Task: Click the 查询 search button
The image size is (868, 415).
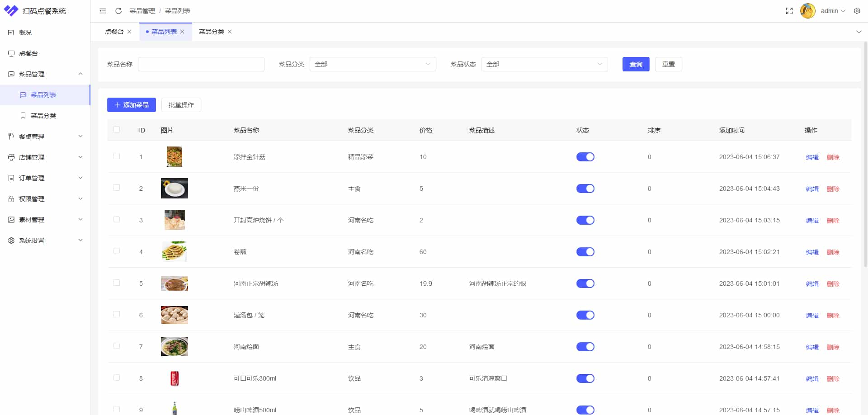Action: point(636,64)
